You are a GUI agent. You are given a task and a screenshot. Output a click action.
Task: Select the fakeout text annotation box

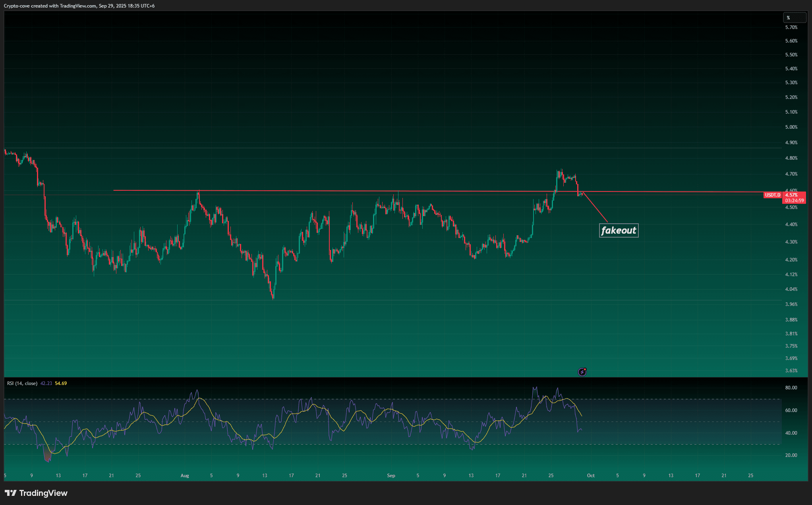[619, 230]
